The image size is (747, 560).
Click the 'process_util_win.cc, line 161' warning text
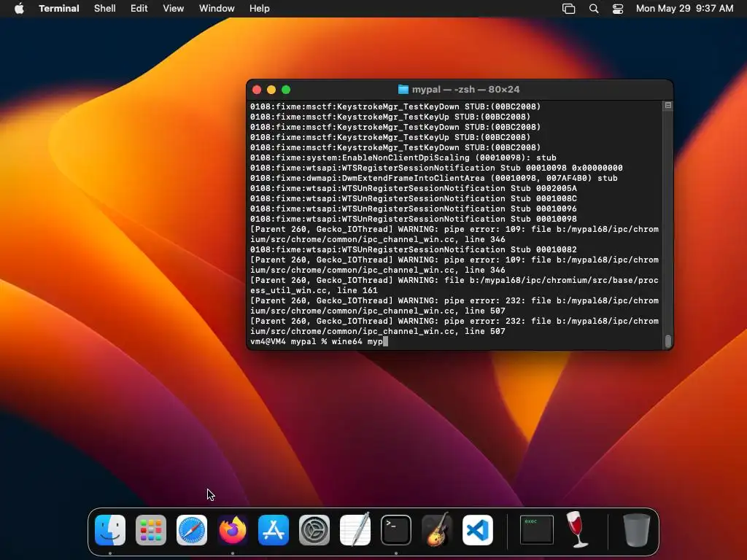[454, 285]
